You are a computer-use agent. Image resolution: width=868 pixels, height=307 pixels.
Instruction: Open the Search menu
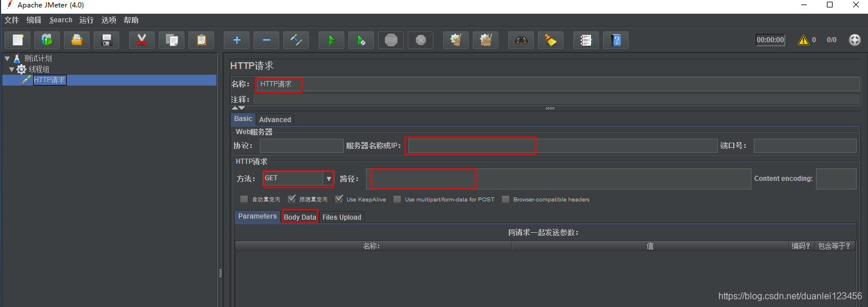point(61,20)
